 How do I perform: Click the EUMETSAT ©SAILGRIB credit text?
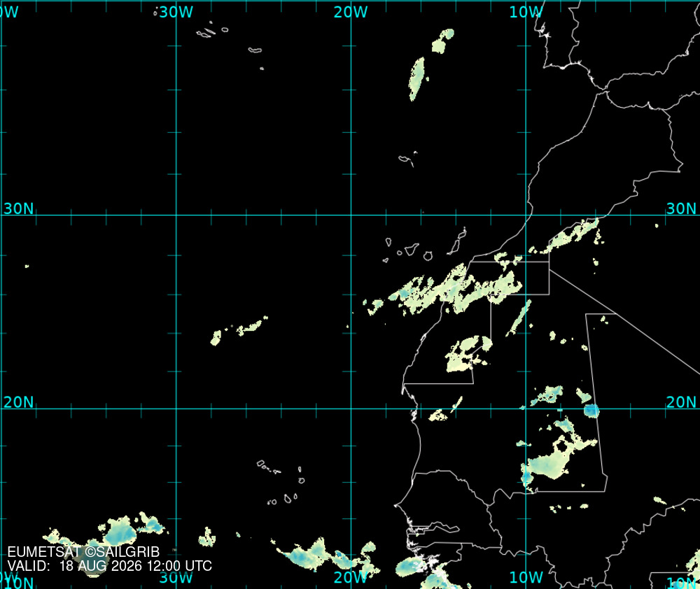pyautogui.click(x=83, y=552)
